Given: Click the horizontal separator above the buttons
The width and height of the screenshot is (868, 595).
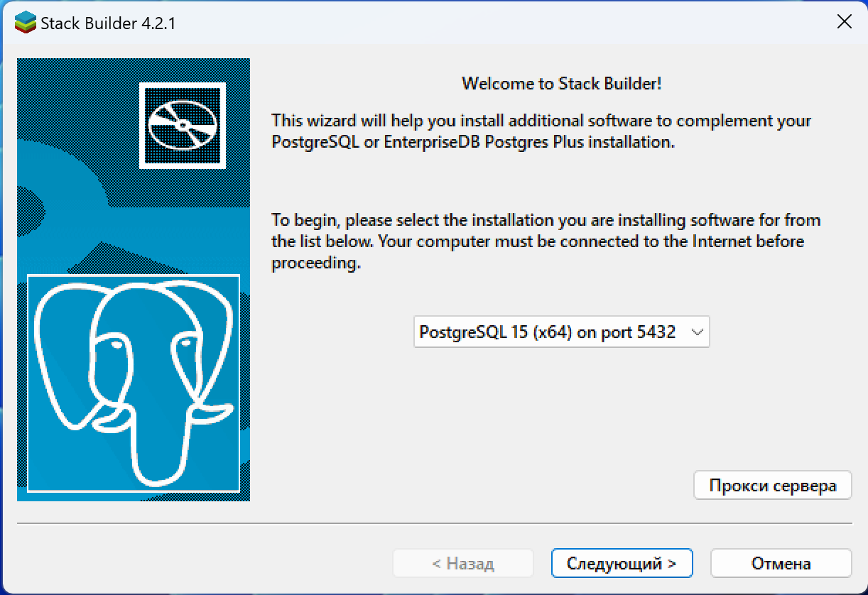Looking at the screenshot, I should click(434, 524).
